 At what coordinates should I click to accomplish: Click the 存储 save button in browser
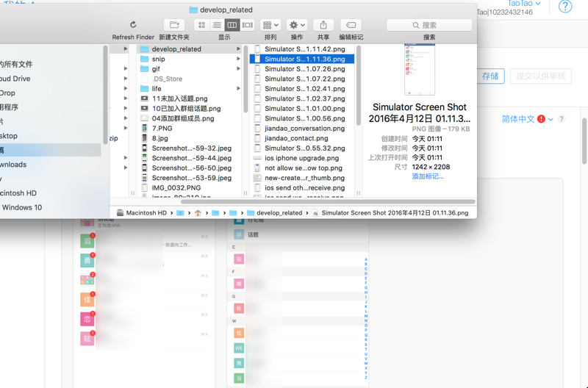[x=490, y=76]
